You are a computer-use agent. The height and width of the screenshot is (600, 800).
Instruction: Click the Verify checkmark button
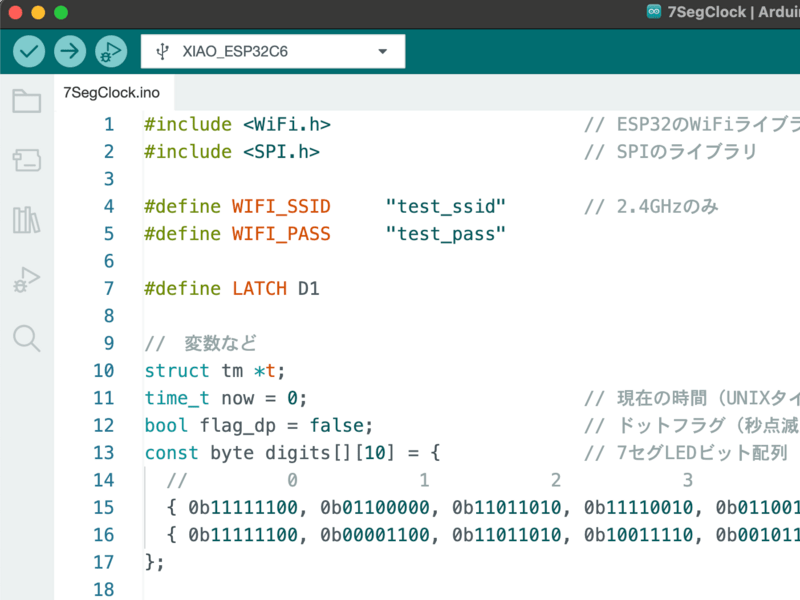pyautogui.click(x=29, y=51)
